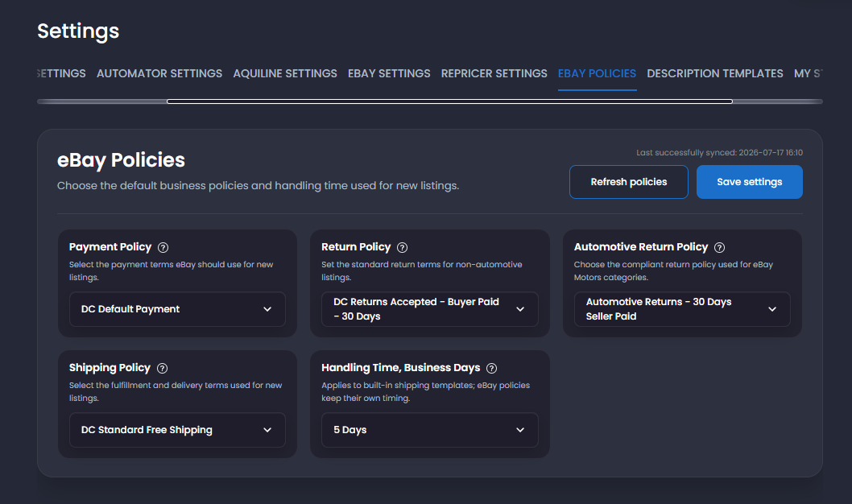Image resolution: width=852 pixels, height=504 pixels.
Task: Click the Settings page title
Action: tap(78, 31)
